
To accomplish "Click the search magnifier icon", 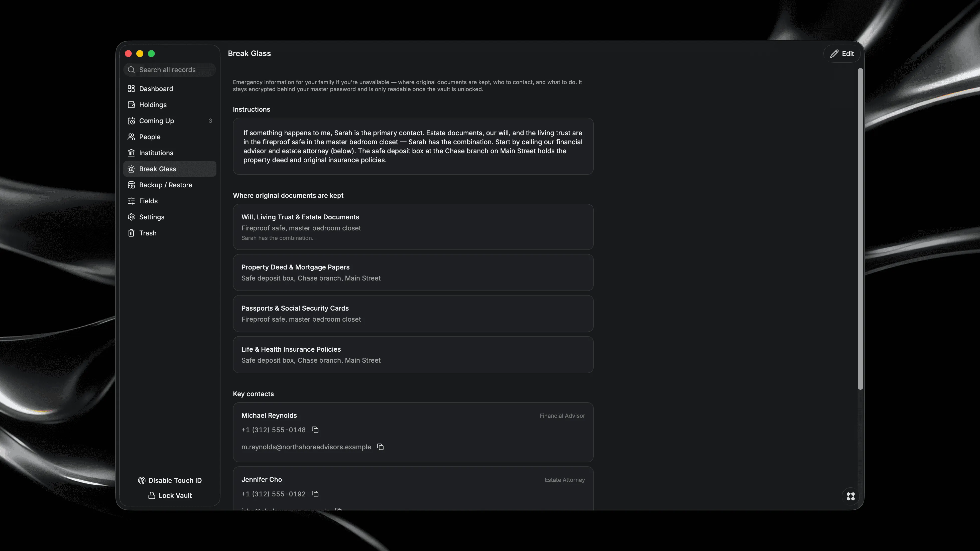I will tap(131, 70).
